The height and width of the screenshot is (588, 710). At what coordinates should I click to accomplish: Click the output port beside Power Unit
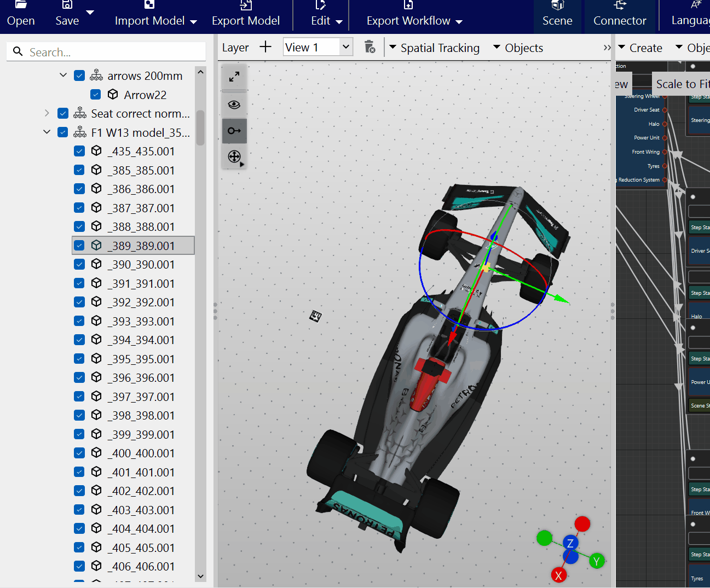point(665,138)
